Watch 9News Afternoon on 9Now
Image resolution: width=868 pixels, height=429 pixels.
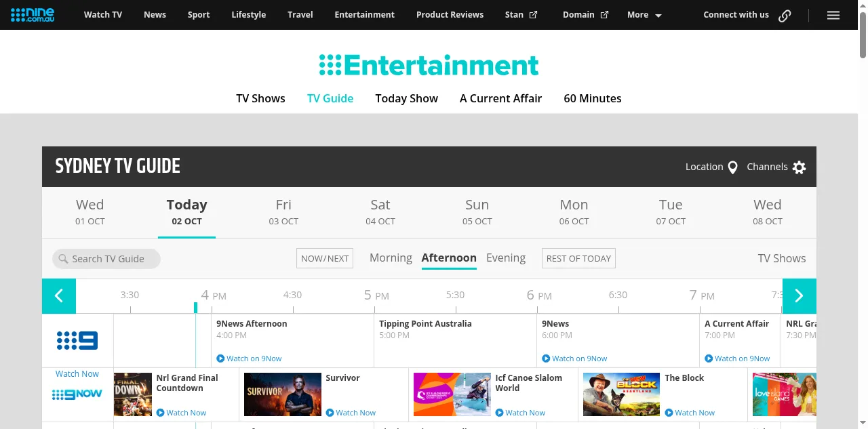[249, 359]
